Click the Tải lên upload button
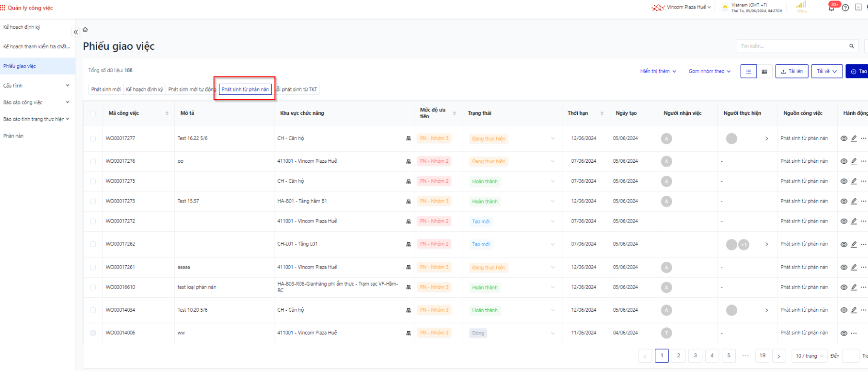 pos(791,71)
